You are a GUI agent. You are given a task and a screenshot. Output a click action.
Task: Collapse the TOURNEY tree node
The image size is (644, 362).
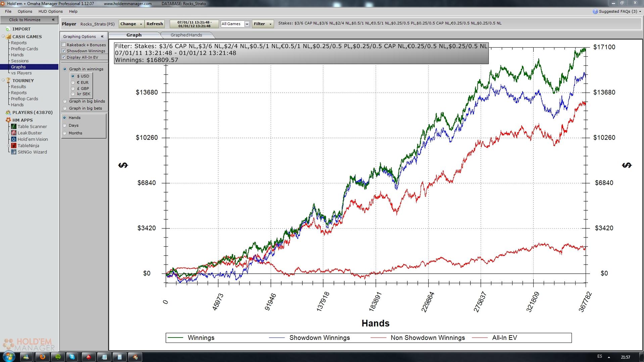[3, 80]
